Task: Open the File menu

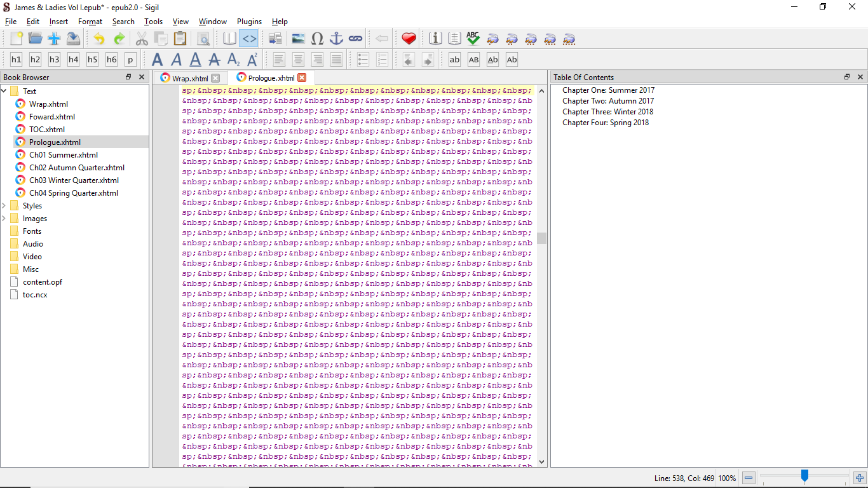Action: (x=11, y=22)
